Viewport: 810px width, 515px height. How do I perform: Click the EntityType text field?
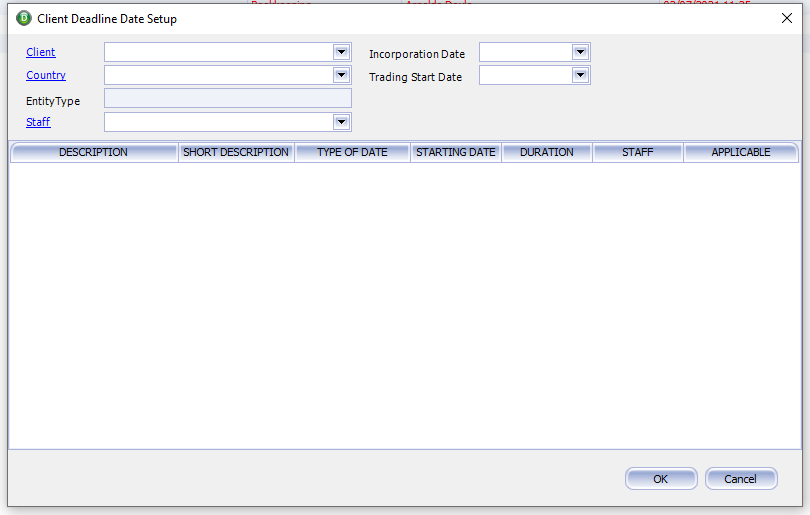[x=228, y=98]
